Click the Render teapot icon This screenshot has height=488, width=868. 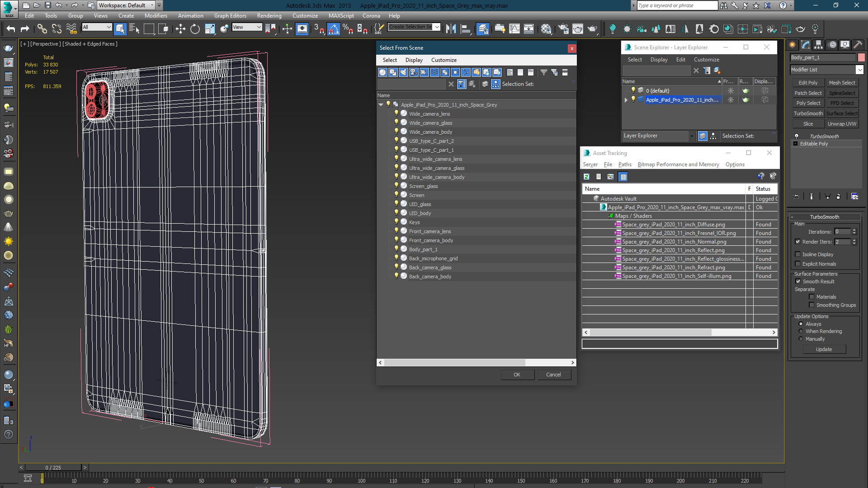tap(592, 29)
